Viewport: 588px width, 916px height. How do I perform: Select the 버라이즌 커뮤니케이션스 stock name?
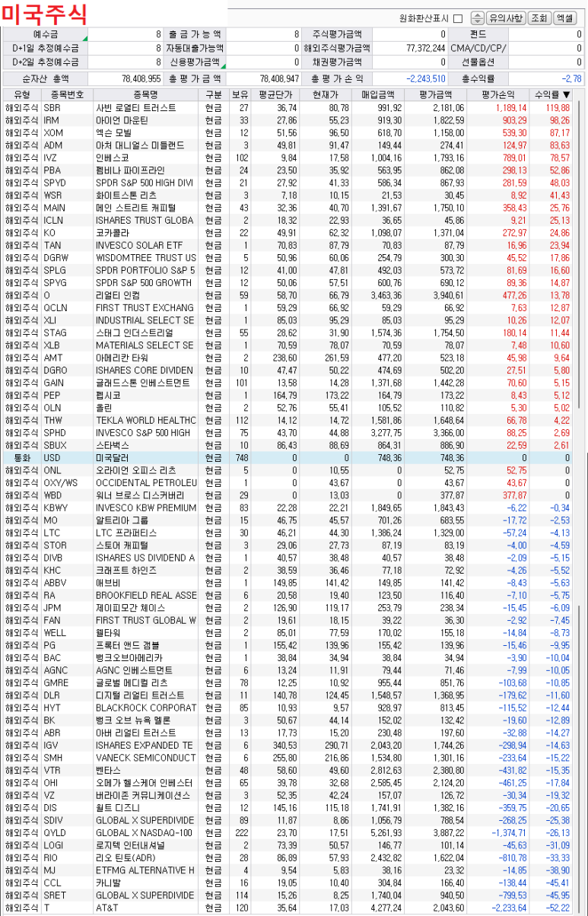click(143, 795)
